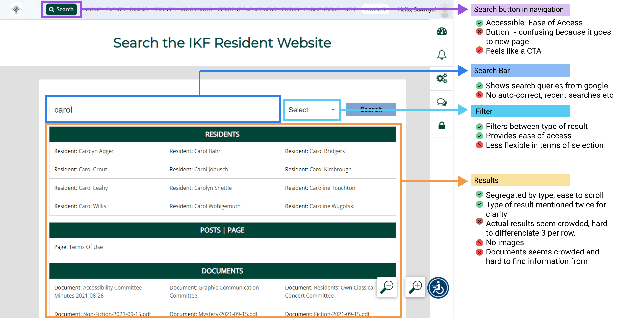644x318 pixels.
Task: Open the accessibility wheelchair widget
Action: (438, 288)
